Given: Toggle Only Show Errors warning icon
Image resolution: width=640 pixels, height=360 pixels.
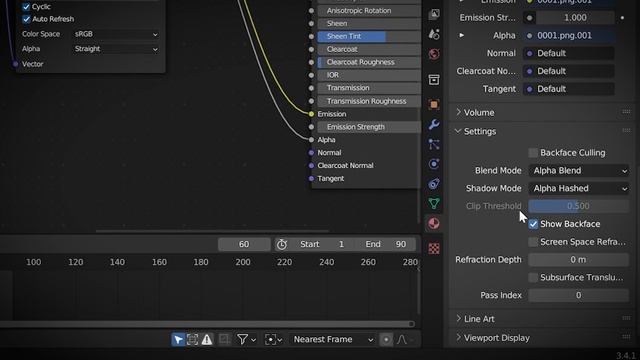Looking at the screenshot, I should tap(207, 339).
